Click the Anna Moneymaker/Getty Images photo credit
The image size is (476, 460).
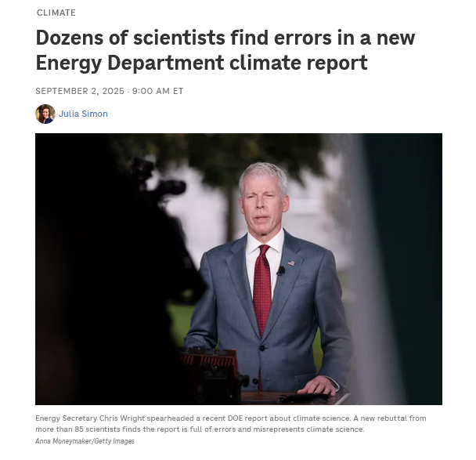(85, 441)
